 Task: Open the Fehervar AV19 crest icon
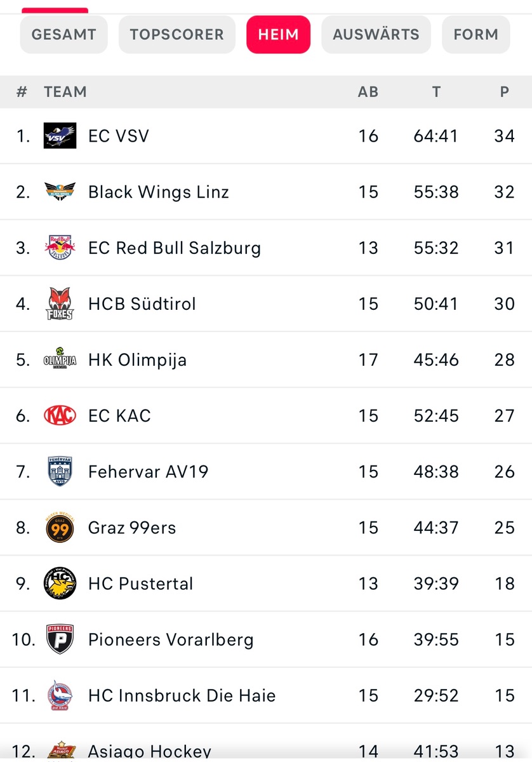click(x=60, y=471)
